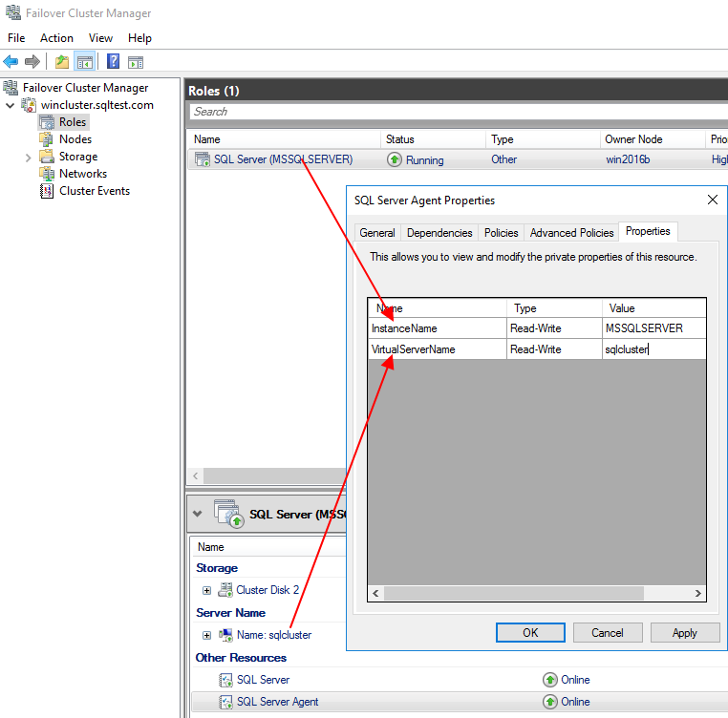
Task: Switch to the Policies tab
Action: (501, 233)
